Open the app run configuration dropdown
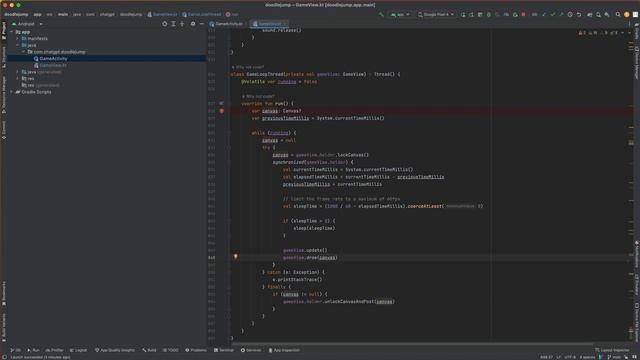The image size is (640, 360). 400,14
